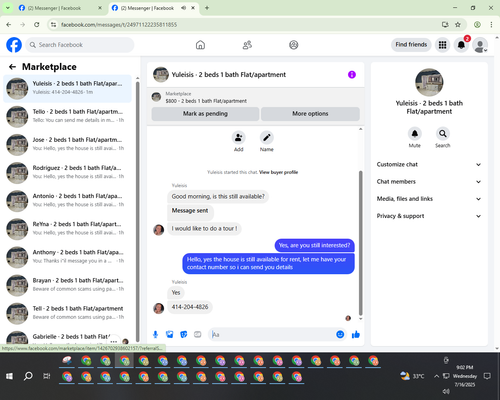
Task: Go back from Marketplace using the arrow
Action: [x=12, y=67]
